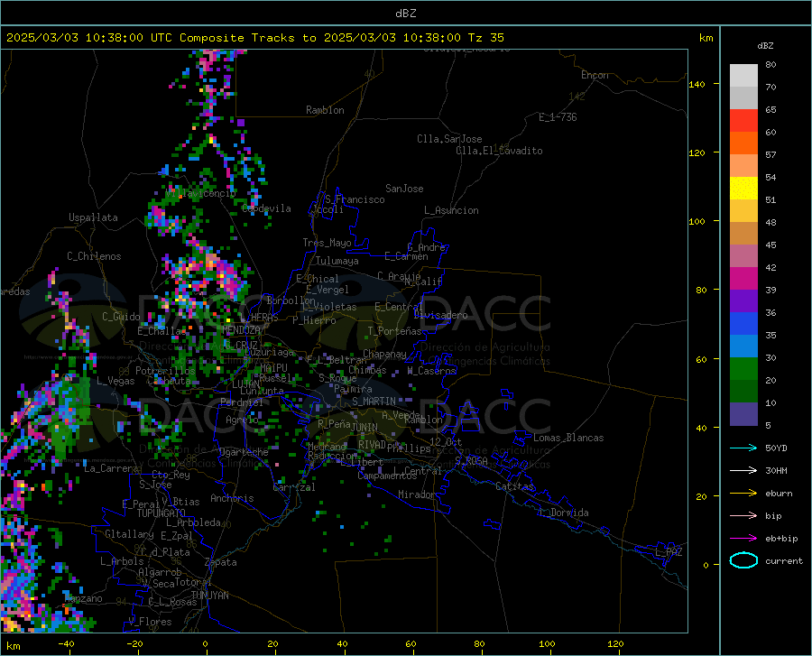
Task: Click the -40 km horizontal axis label
Action: [x=66, y=643]
